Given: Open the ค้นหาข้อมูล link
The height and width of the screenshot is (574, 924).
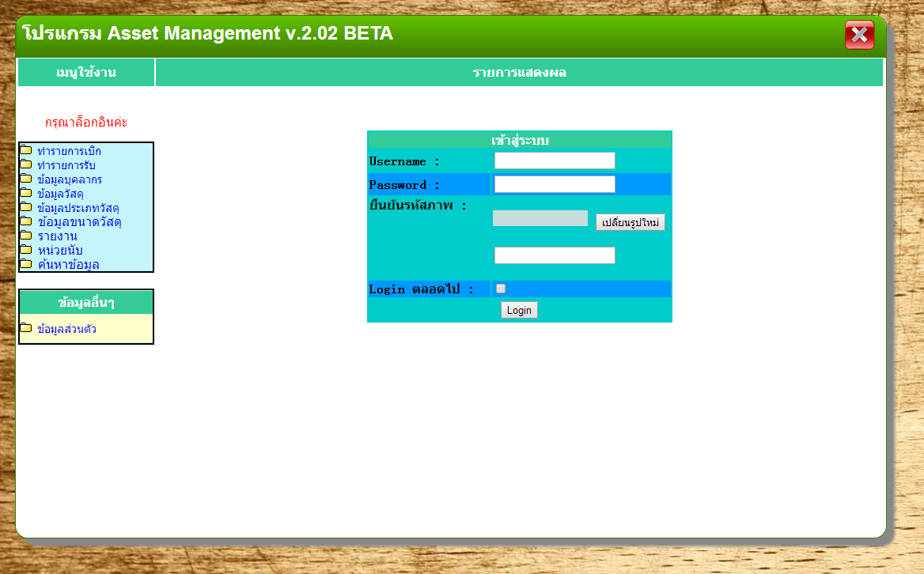Looking at the screenshot, I should point(68,264).
